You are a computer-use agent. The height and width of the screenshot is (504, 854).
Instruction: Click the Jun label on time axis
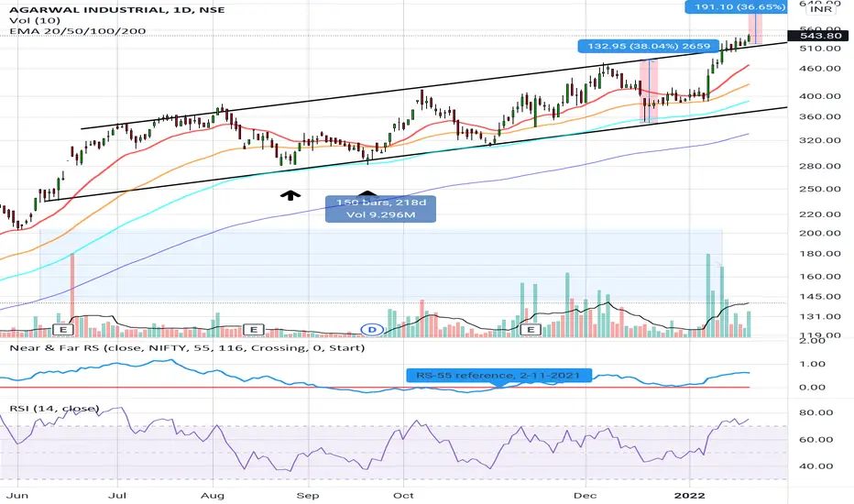18,495
